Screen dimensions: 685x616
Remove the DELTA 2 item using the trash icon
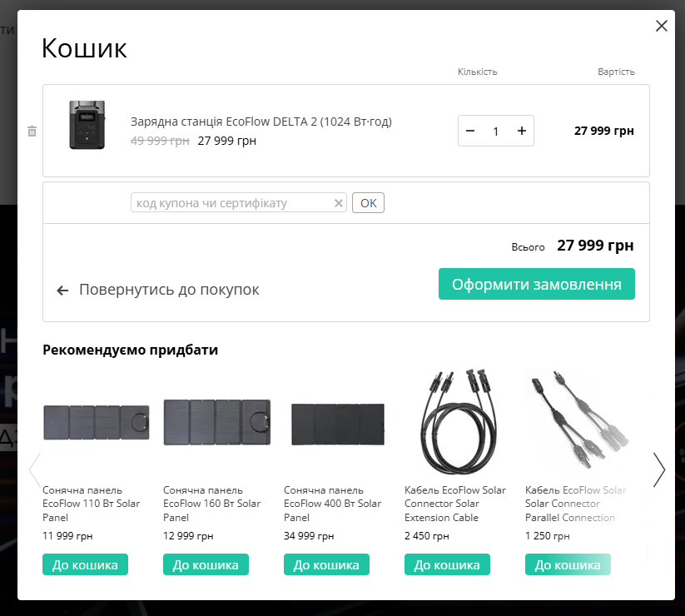click(32, 131)
